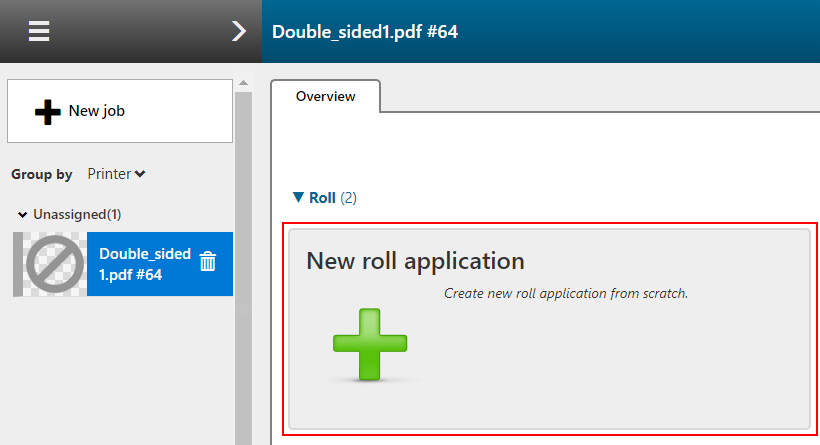
Task: Click the Double_sided1.pdf #64 header title
Action: tap(365, 31)
